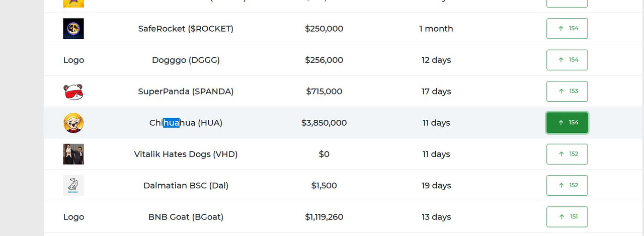Open Dogggo (DGGG) coin name

[x=186, y=60]
